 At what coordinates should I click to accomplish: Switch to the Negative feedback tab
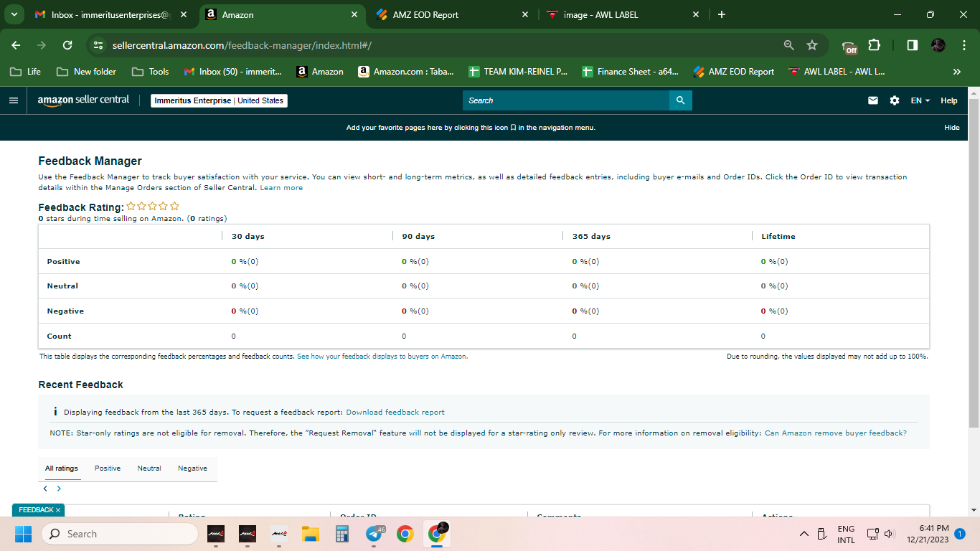tap(192, 468)
